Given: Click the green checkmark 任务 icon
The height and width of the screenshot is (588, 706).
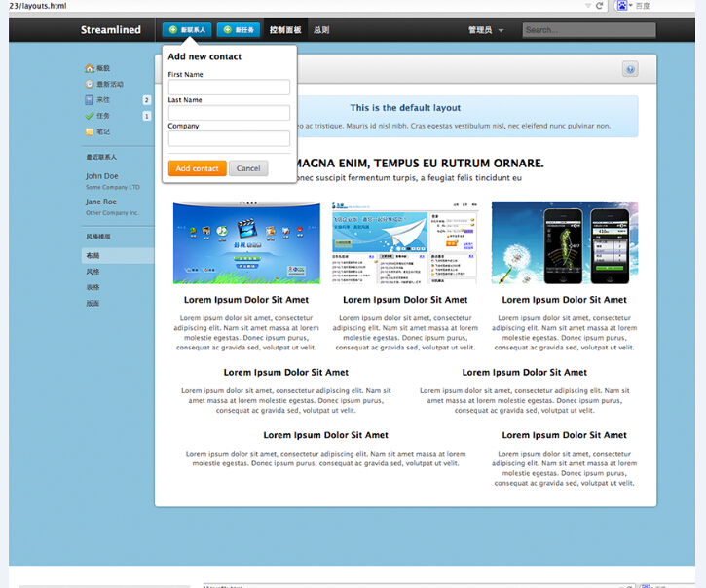Looking at the screenshot, I should [x=89, y=116].
